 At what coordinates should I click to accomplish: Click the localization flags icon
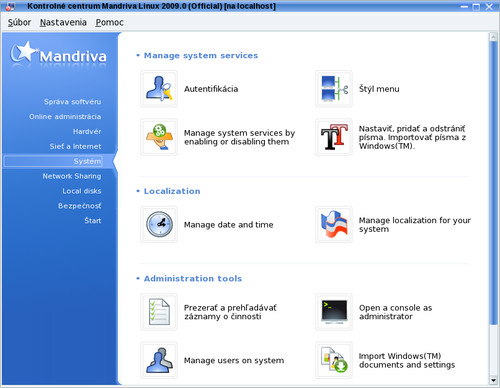(334, 224)
